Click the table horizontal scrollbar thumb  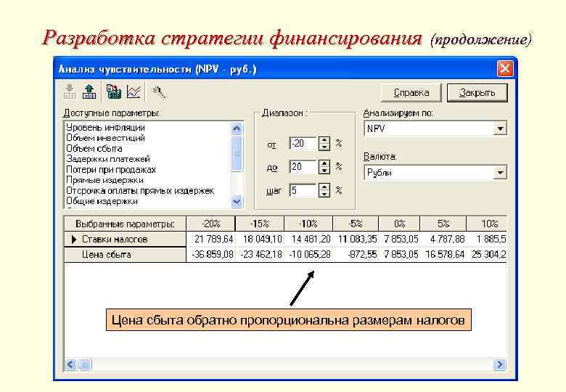[85, 364]
